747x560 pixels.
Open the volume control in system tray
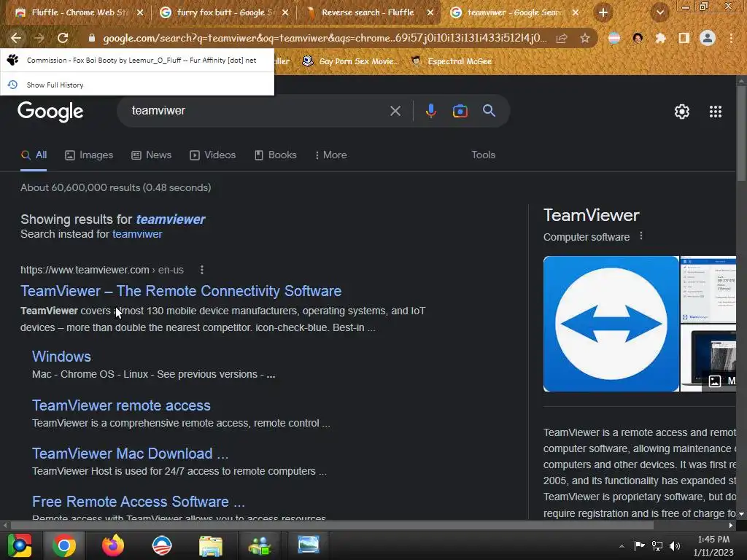tap(675, 545)
